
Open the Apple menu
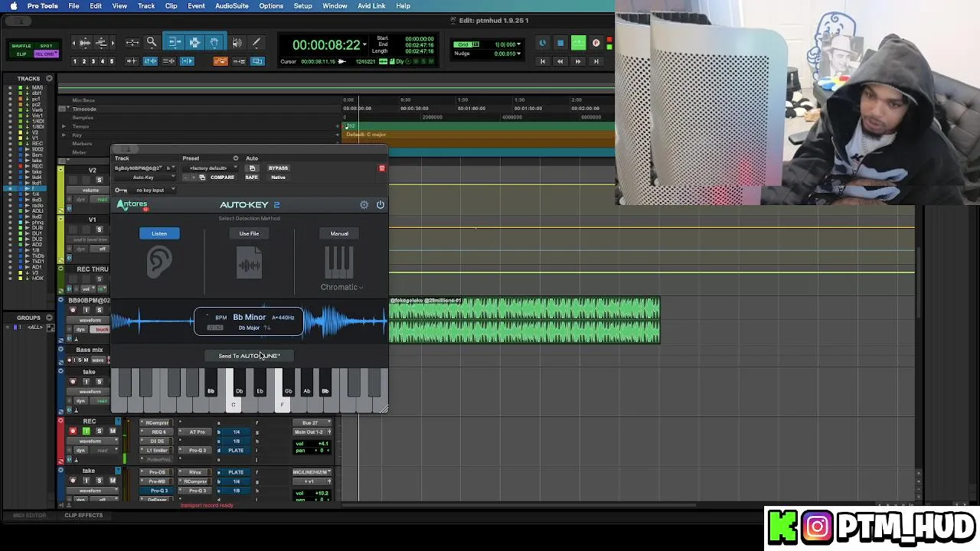[x=13, y=6]
